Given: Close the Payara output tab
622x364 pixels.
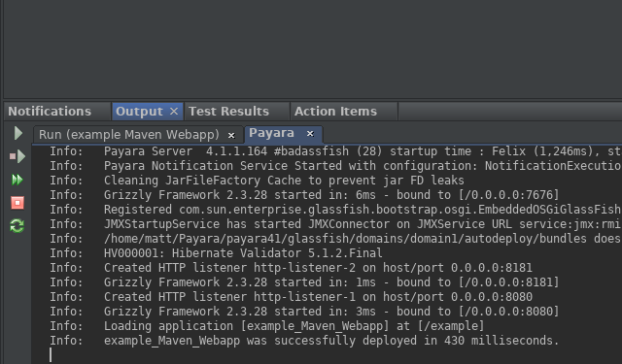Looking at the screenshot, I should (x=310, y=134).
